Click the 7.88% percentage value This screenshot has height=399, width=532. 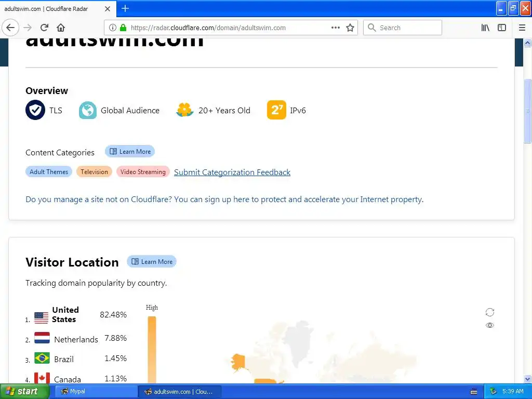click(x=116, y=338)
